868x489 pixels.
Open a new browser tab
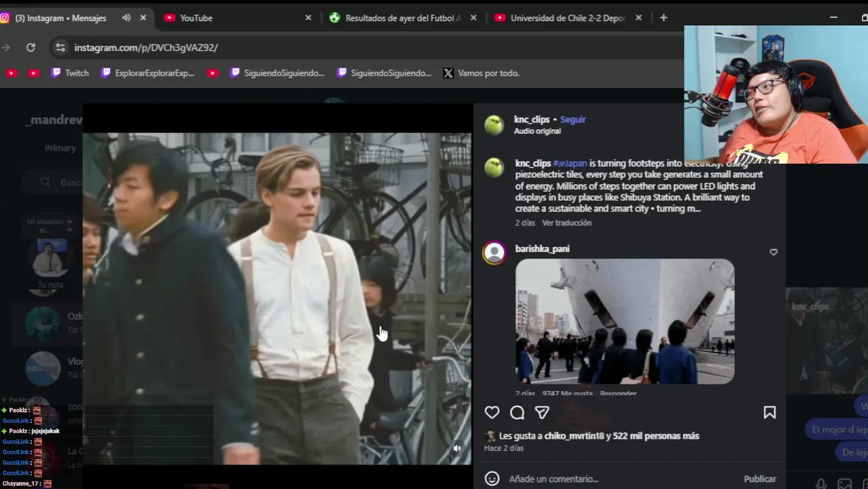pos(664,18)
